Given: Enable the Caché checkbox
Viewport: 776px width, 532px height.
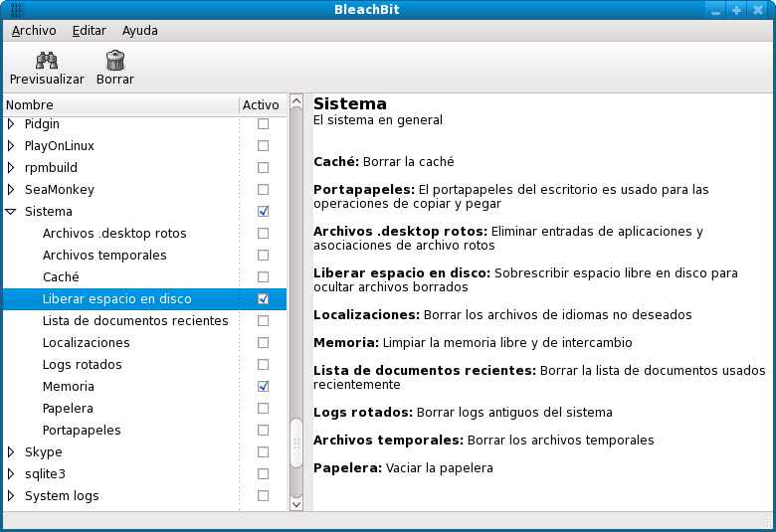Looking at the screenshot, I should click(263, 277).
